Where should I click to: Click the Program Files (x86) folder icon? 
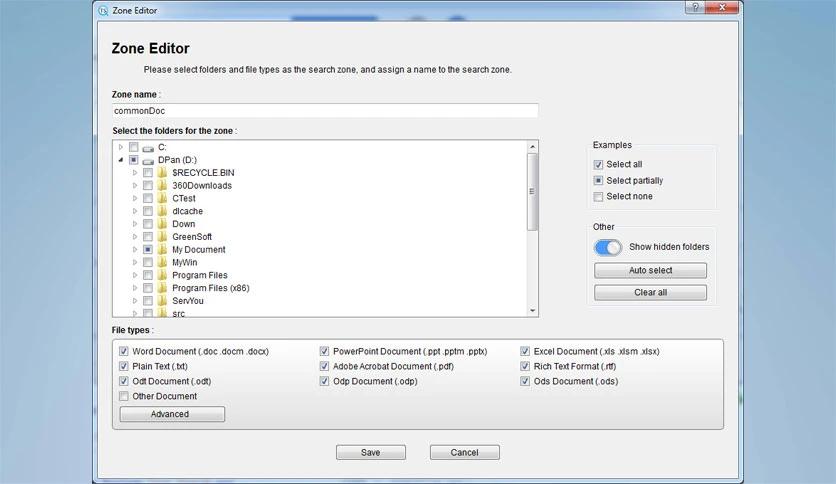pyautogui.click(x=162, y=288)
